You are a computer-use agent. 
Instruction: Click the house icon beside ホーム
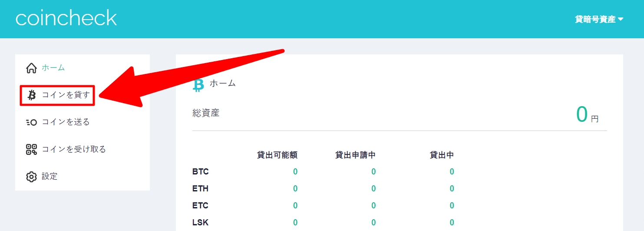pos(31,68)
